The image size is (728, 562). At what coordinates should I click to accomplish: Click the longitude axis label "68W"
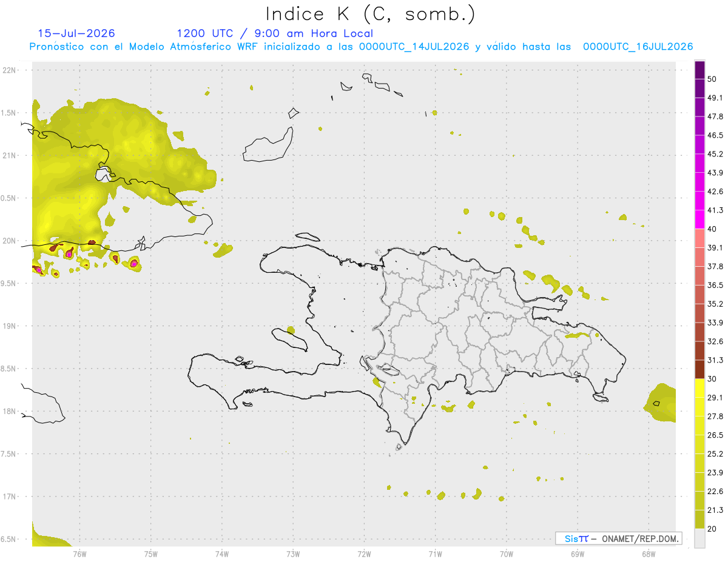coord(649,554)
